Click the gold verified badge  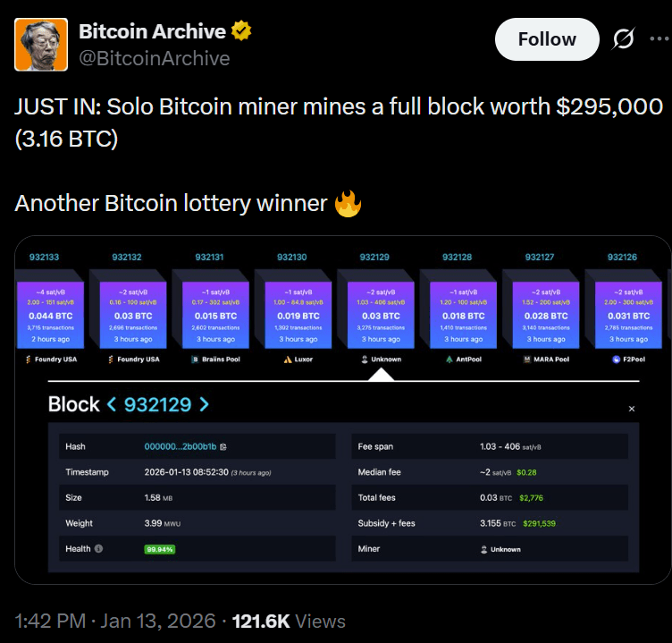(x=241, y=31)
